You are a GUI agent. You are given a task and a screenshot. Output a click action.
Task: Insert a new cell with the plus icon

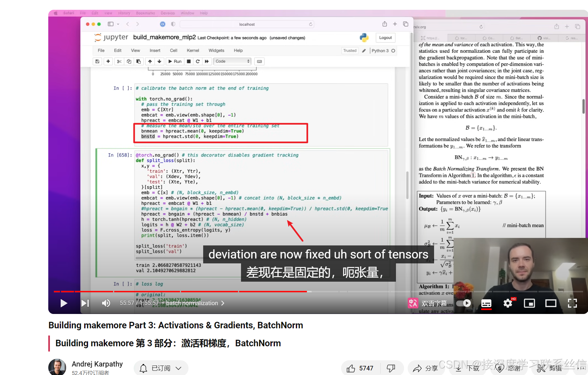[x=108, y=61]
